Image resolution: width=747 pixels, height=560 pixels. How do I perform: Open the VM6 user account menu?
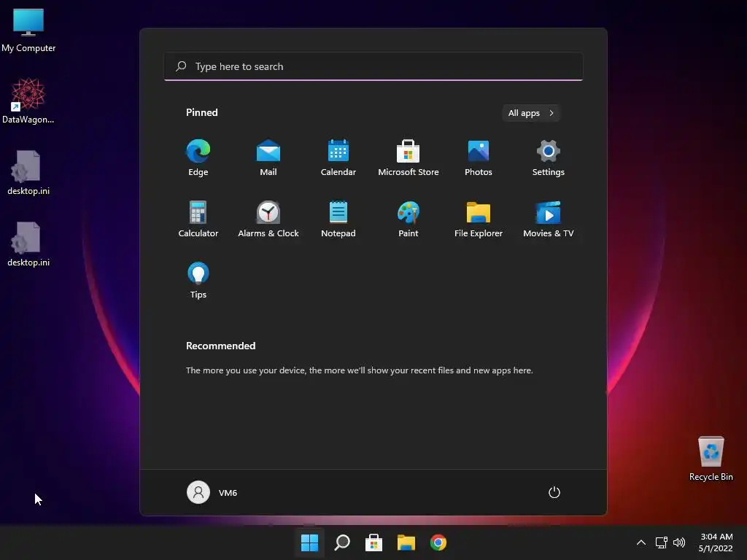212,492
